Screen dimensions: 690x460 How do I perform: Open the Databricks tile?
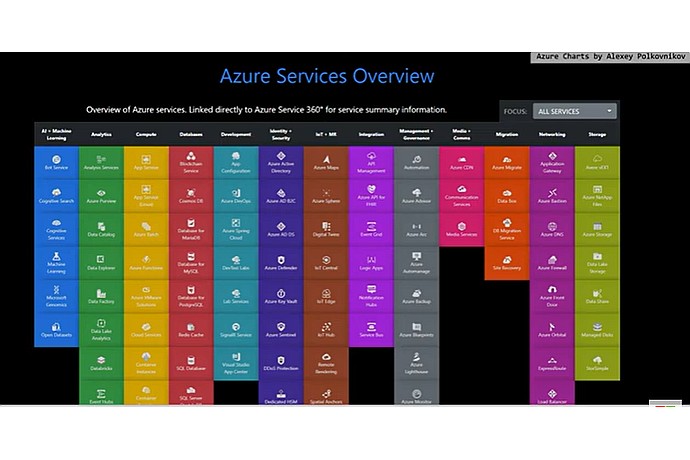tap(101, 364)
